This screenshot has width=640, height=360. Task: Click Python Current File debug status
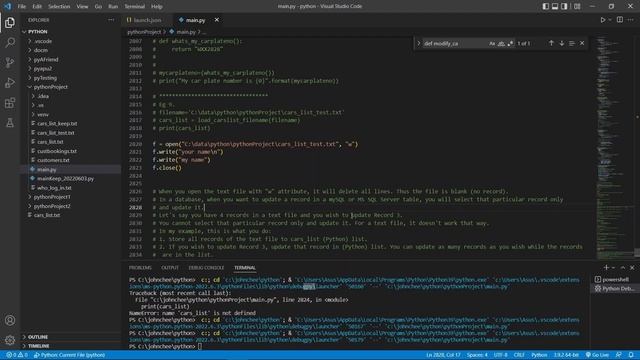coord(69,355)
